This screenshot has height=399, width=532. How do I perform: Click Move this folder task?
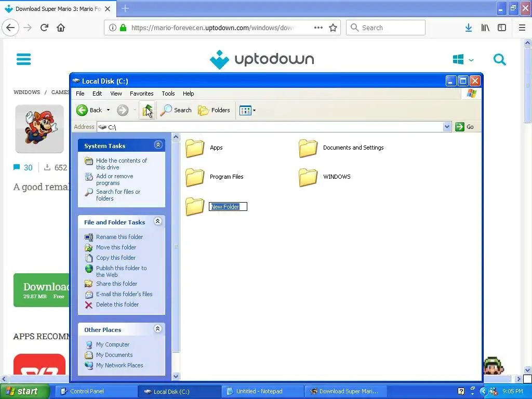116,247
